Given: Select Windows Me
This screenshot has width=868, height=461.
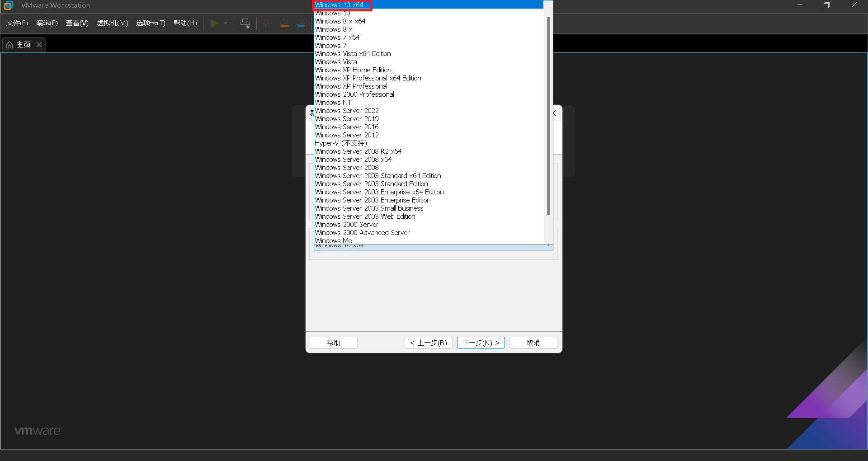Looking at the screenshot, I should click(x=429, y=241).
